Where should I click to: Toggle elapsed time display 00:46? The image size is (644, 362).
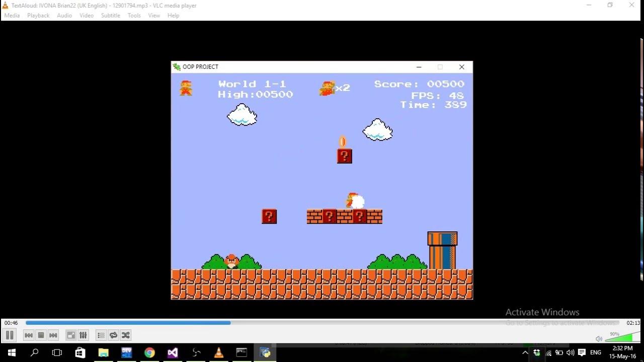(11, 323)
